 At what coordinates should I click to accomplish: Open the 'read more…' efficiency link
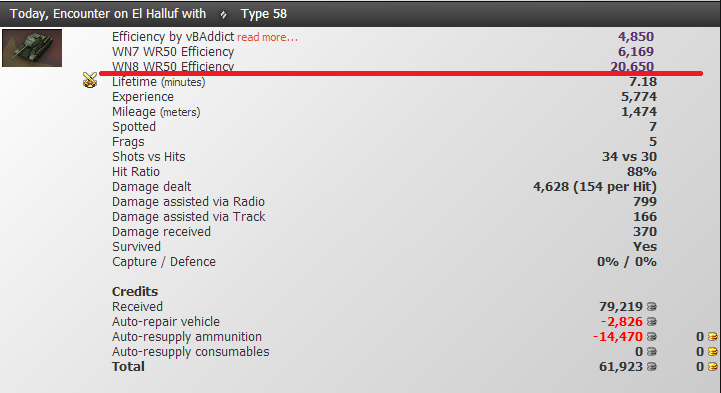[x=267, y=37]
